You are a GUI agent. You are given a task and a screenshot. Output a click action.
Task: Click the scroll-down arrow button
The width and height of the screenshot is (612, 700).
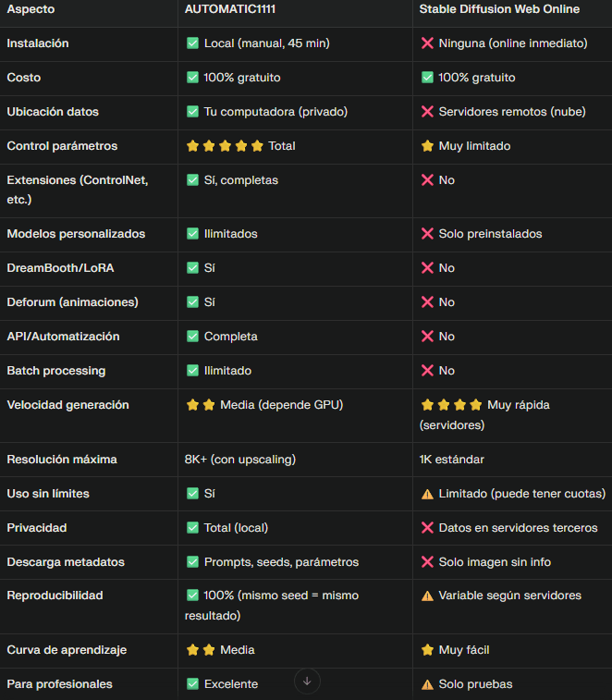307,681
